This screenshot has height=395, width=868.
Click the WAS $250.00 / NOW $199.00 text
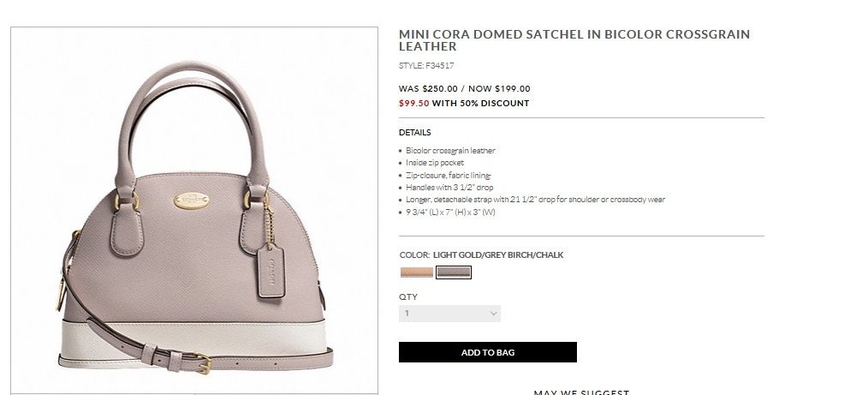[x=465, y=88]
